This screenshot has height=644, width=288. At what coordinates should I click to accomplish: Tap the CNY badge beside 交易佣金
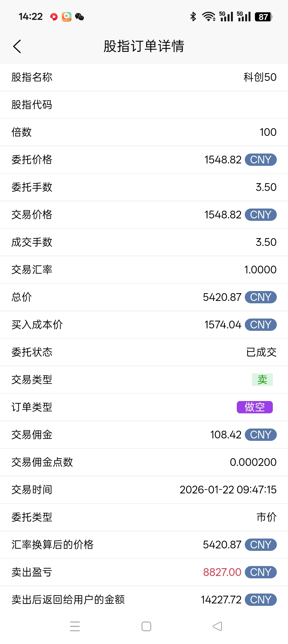pyautogui.click(x=261, y=435)
